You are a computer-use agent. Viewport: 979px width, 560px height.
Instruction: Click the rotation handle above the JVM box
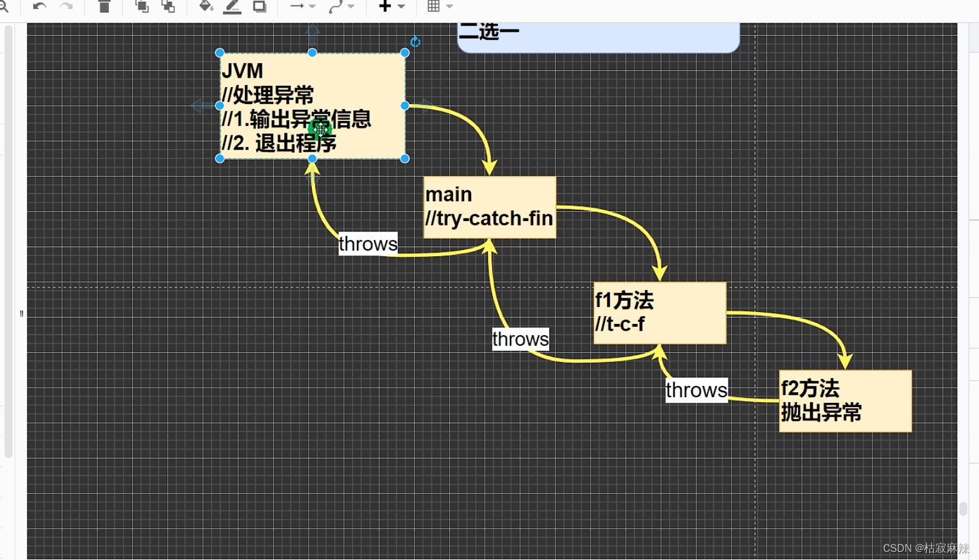pyautogui.click(x=415, y=43)
